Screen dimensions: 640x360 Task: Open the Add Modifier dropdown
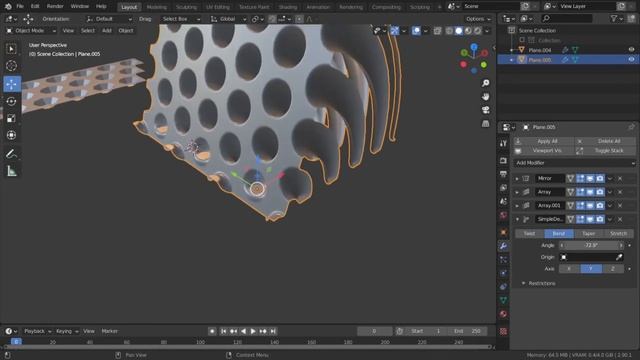575,163
